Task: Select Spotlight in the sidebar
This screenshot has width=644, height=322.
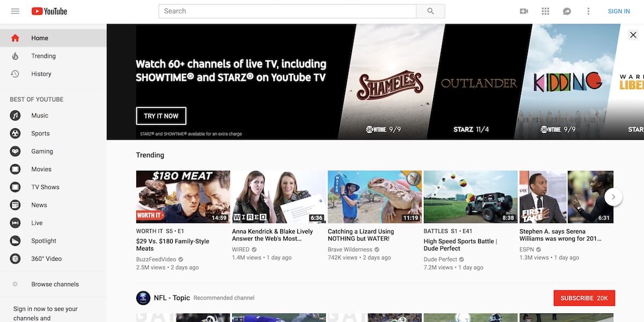Action: 44,241
